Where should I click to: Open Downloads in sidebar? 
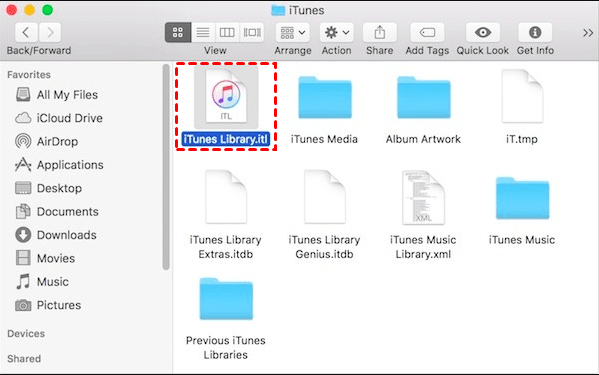tap(56, 235)
